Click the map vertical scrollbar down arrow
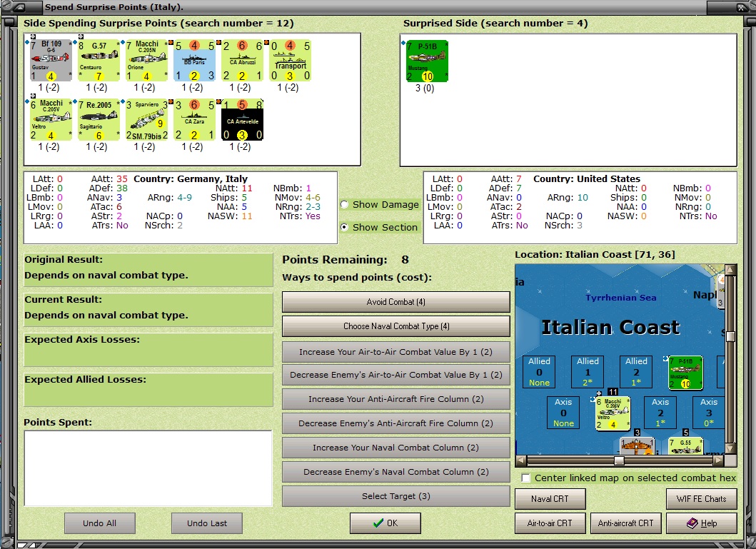Viewport: 756px width, 549px height. (731, 449)
